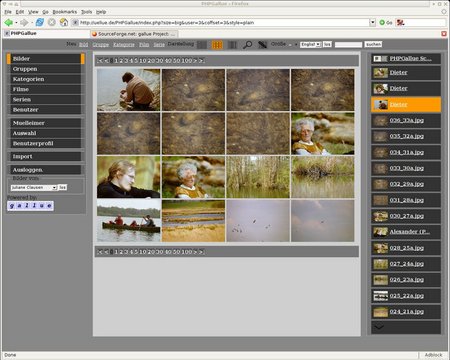
Task: Click the search text field beside suchen
Action: click(348, 45)
